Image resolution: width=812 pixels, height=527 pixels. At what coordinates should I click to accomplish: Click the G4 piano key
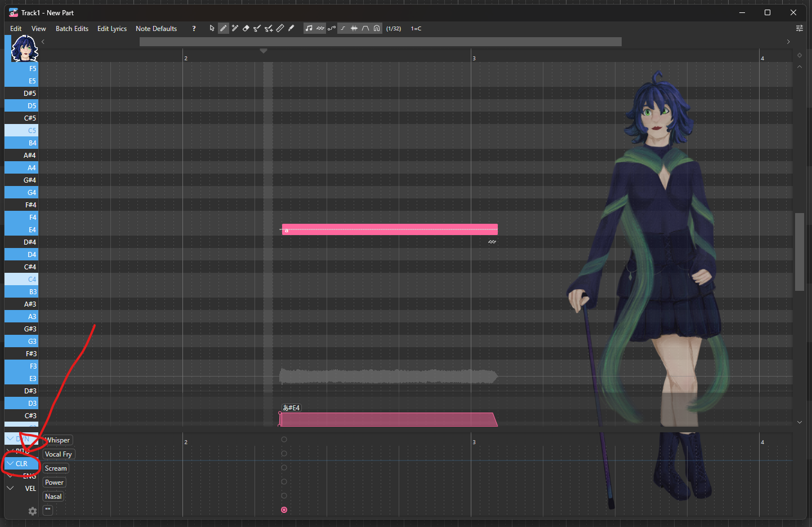click(x=21, y=192)
